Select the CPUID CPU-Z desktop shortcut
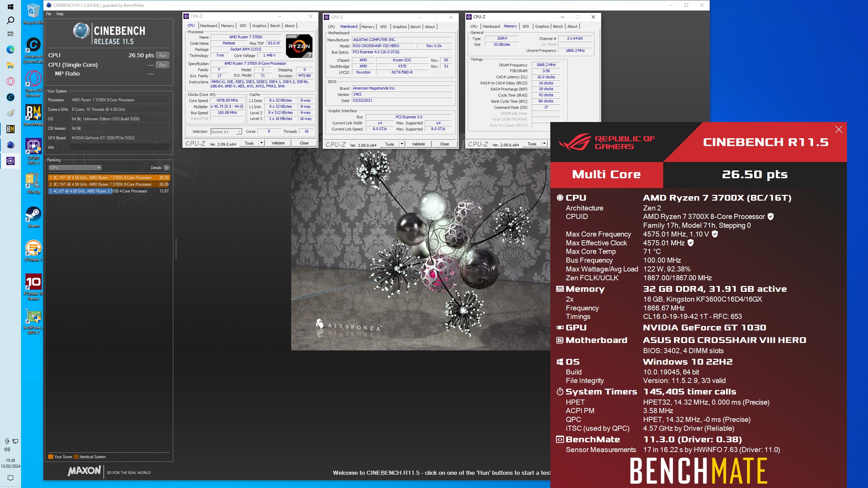Screen dimensions: 868x488 pyautogui.click(x=33, y=152)
